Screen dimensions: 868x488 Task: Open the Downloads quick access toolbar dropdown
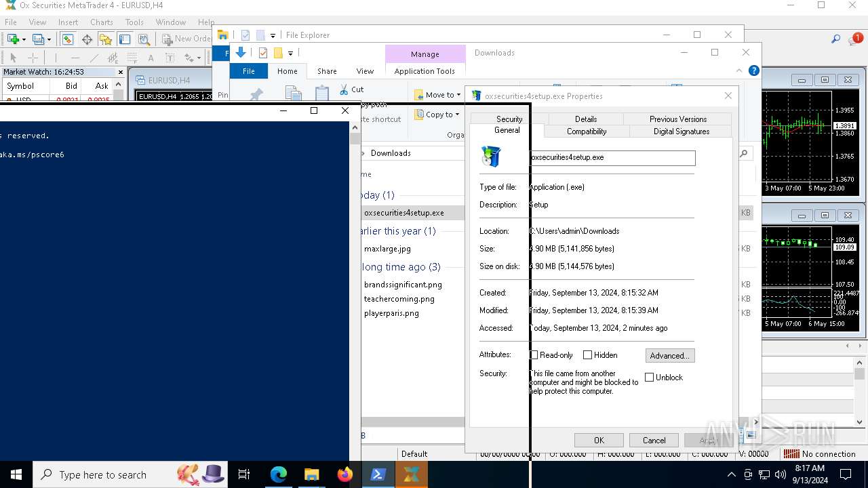tap(290, 53)
